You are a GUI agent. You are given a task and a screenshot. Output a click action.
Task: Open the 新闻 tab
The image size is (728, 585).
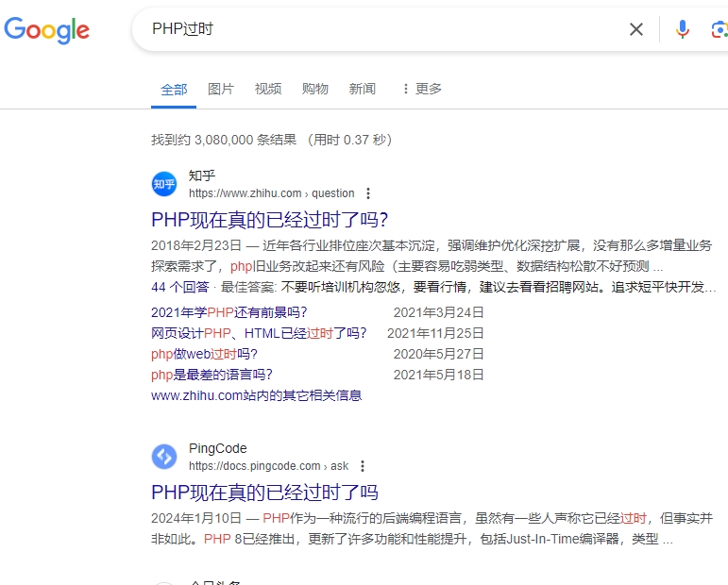(363, 89)
